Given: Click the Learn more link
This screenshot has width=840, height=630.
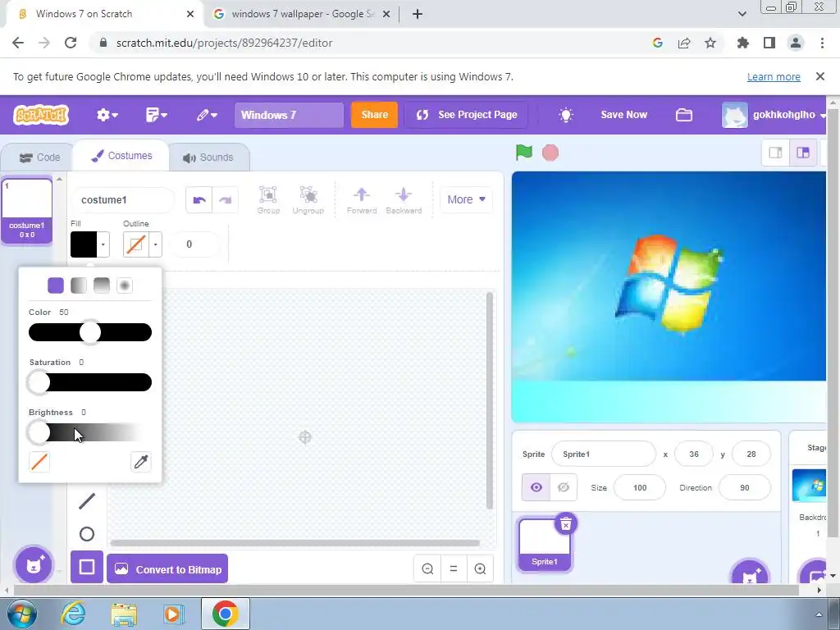Looking at the screenshot, I should click(x=774, y=76).
